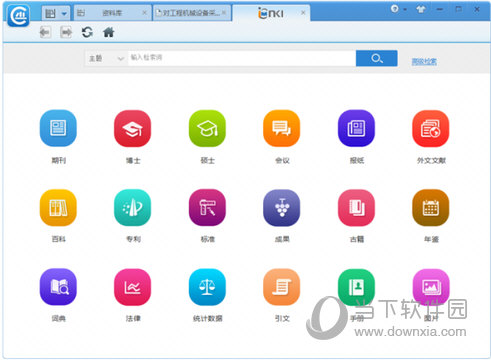Minimize the E-Study window
Image resolution: width=491 pixels, height=361 pixels.
coord(440,9)
